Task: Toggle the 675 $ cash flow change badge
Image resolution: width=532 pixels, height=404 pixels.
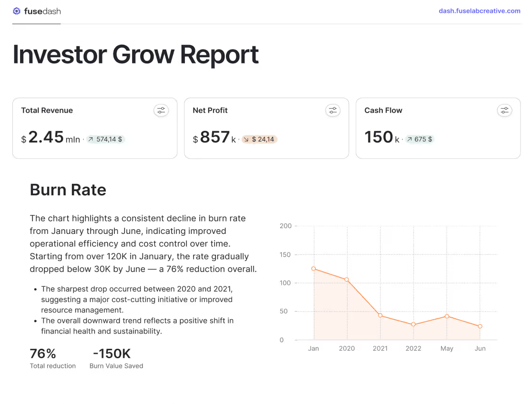Action: pyautogui.click(x=419, y=139)
